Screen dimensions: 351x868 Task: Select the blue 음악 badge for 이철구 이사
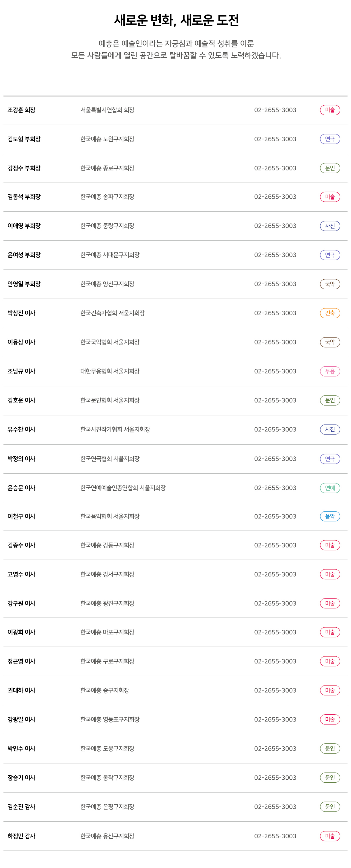(329, 516)
